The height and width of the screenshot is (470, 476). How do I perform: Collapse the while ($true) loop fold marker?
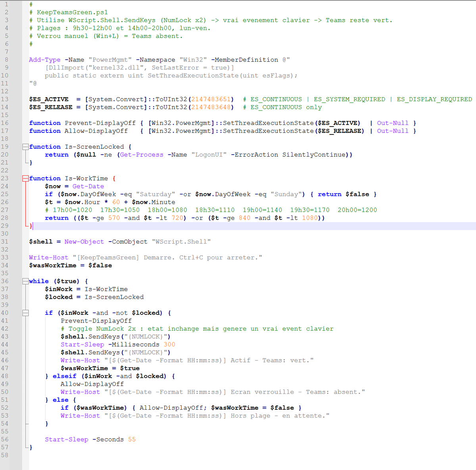click(x=25, y=281)
